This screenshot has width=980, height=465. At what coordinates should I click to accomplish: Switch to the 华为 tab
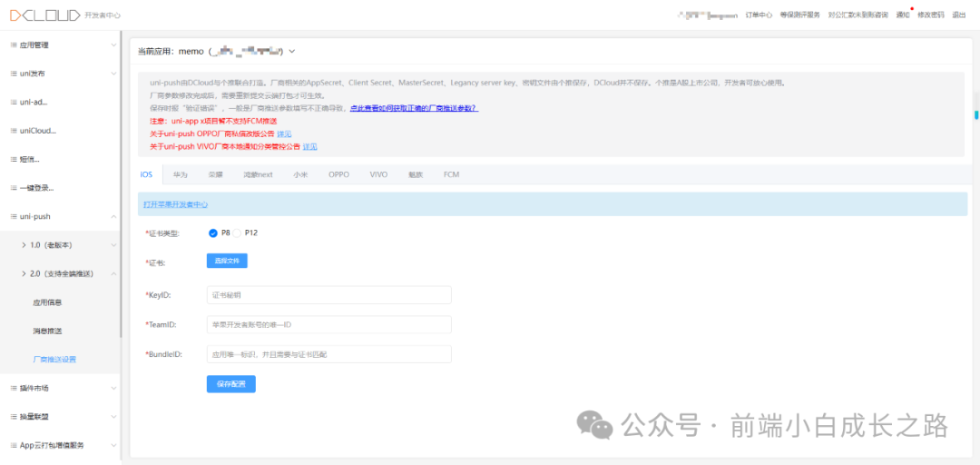[180, 174]
